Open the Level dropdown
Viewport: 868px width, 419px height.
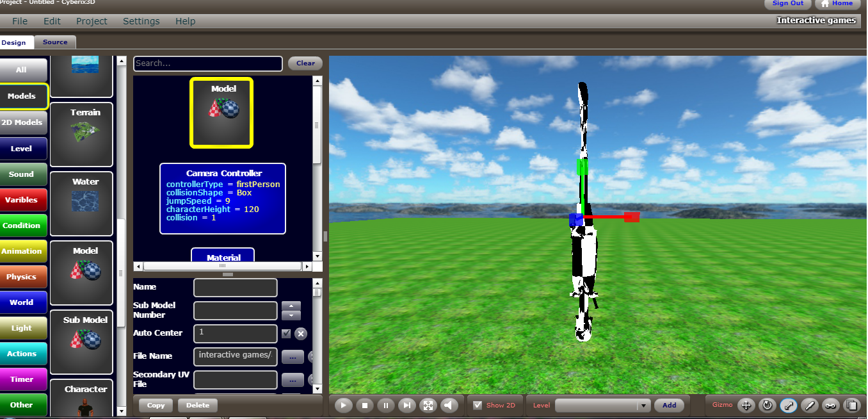point(645,405)
